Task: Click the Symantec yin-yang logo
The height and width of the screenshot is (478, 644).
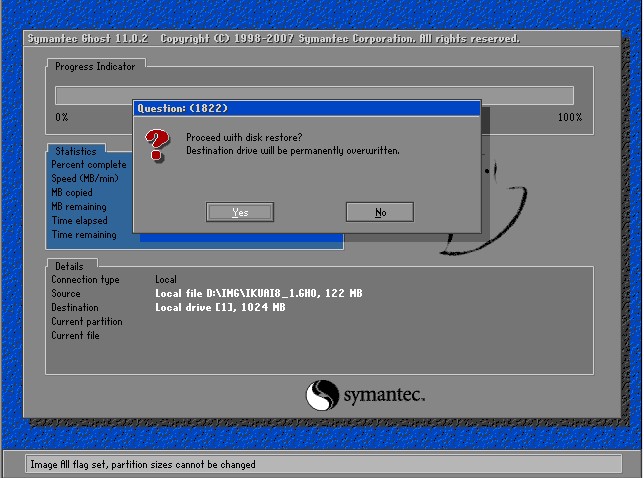Action: pos(323,395)
